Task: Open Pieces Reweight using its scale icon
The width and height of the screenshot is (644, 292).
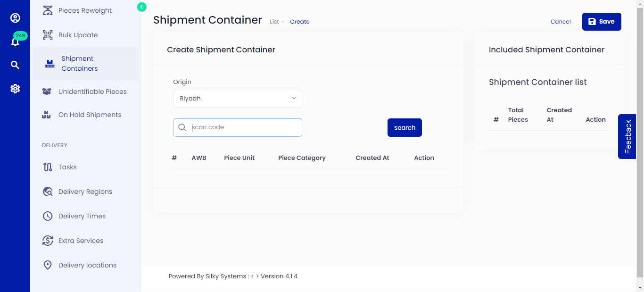Action: pyautogui.click(x=47, y=9)
